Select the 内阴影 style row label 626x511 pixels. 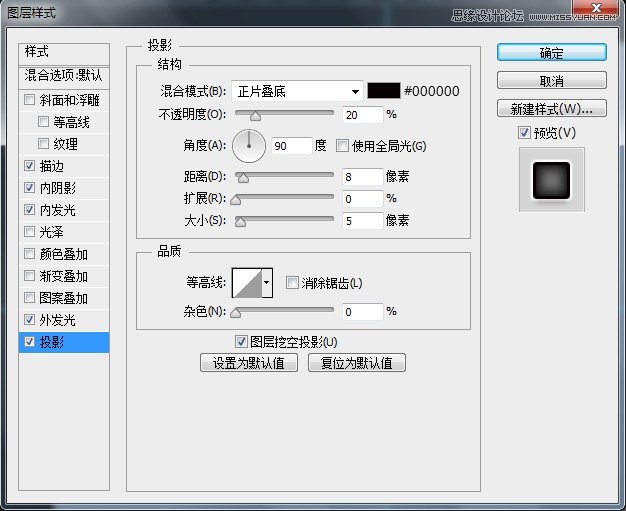57,188
